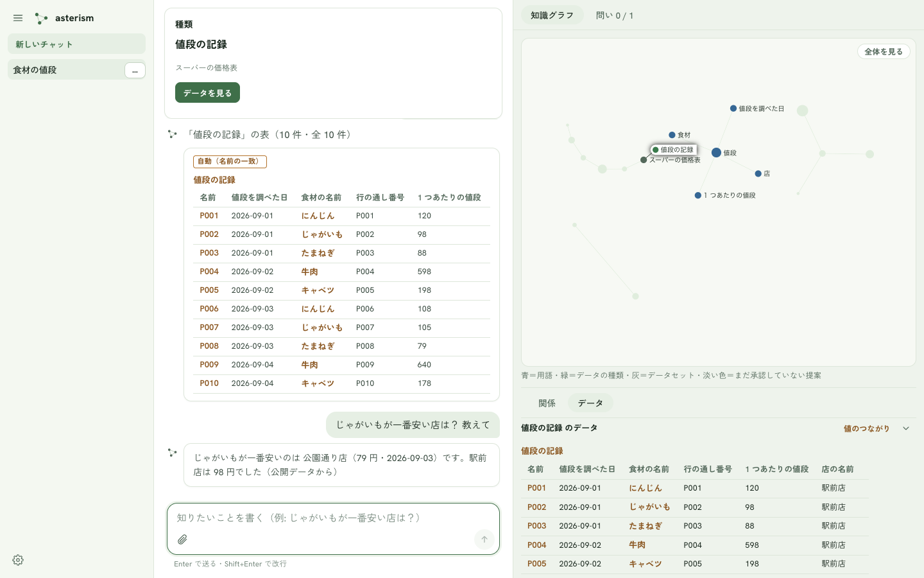The width and height of the screenshot is (924, 578).
Task: Open the hamburger sidebar menu
Action: coord(18,18)
